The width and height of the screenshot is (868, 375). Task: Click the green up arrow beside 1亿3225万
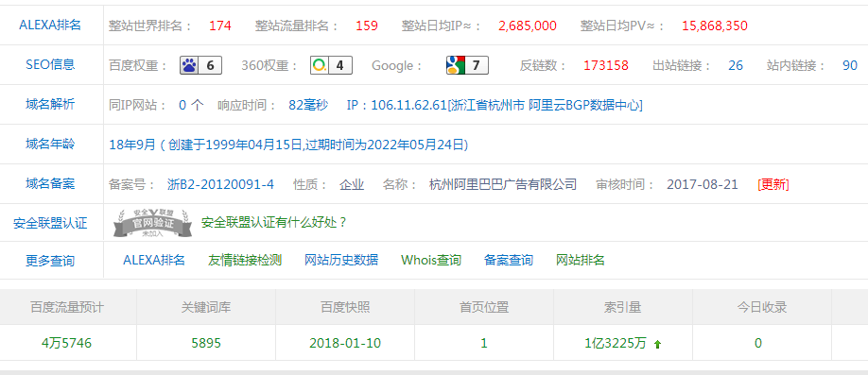(x=658, y=344)
